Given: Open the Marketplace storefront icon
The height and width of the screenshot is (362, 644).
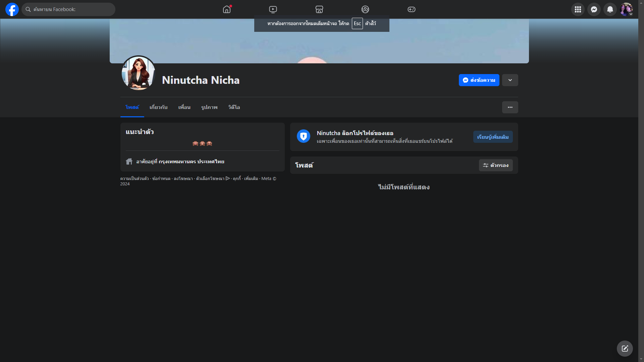Looking at the screenshot, I should point(319,9).
